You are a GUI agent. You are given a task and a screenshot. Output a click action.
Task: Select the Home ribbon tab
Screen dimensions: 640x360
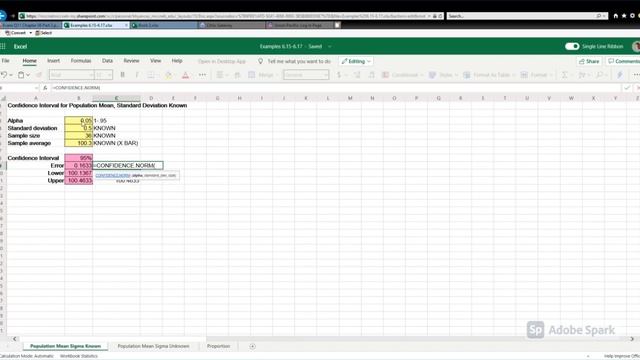[29, 61]
